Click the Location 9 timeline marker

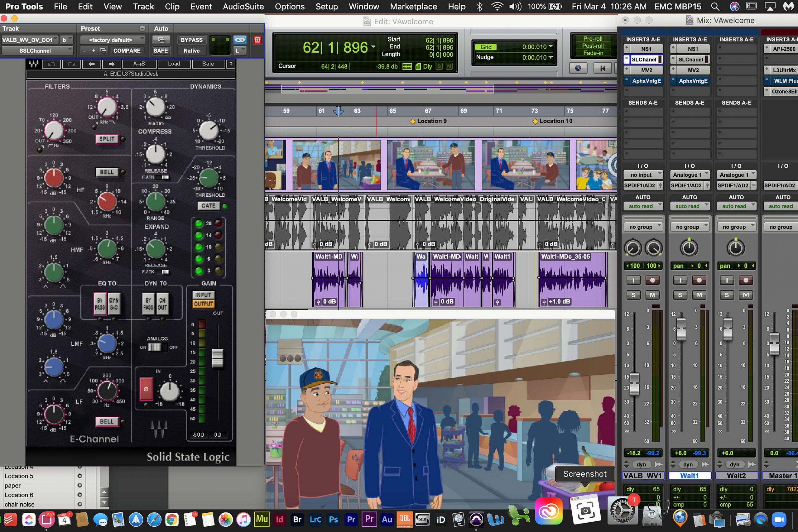(x=413, y=121)
